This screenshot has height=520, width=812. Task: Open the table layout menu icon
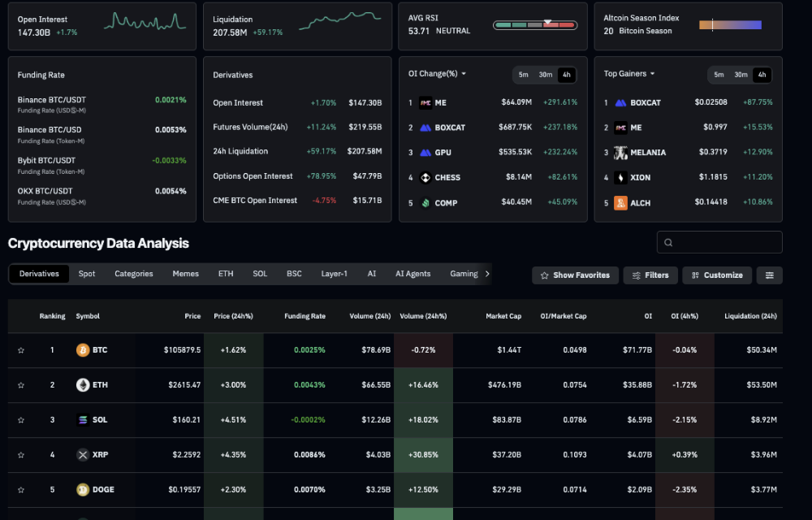tap(770, 275)
